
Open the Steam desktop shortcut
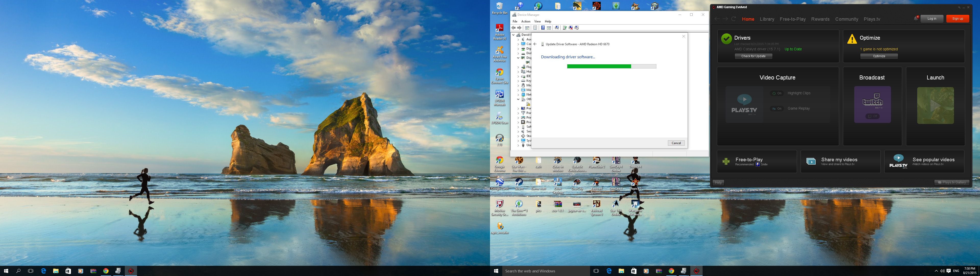(x=519, y=184)
